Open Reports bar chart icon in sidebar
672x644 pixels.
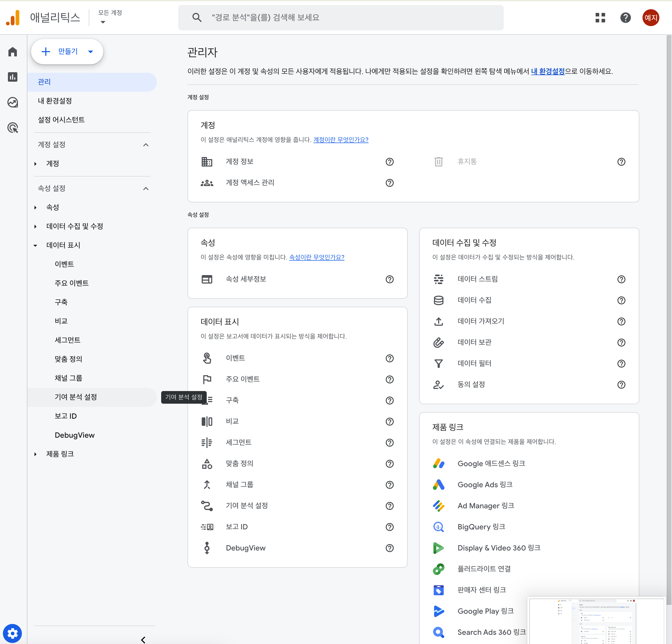[x=13, y=77]
